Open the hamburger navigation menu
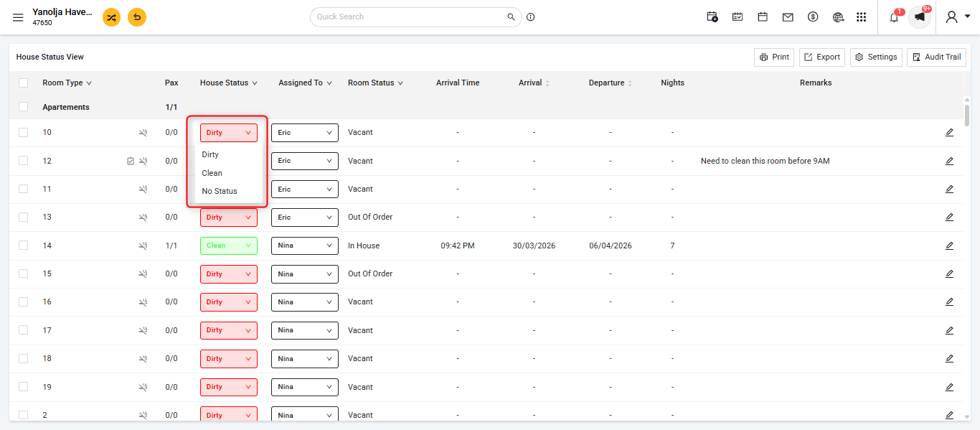Image resolution: width=980 pixels, height=430 pixels. click(18, 17)
